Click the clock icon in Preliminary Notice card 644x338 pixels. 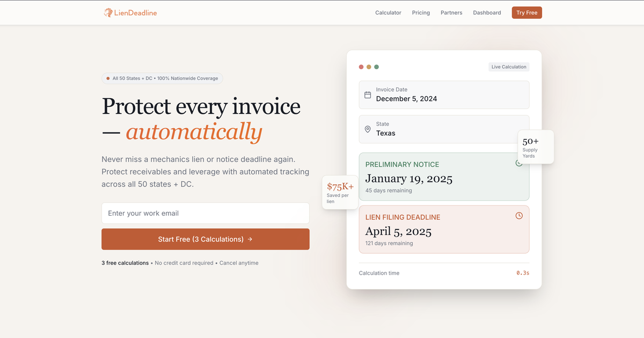519,163
